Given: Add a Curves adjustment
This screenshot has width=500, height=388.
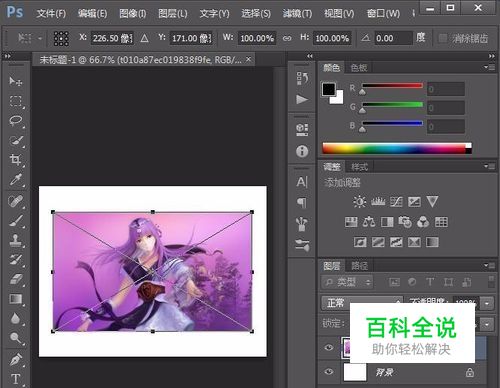Looking at the screenshot, I should click(396, 202).
